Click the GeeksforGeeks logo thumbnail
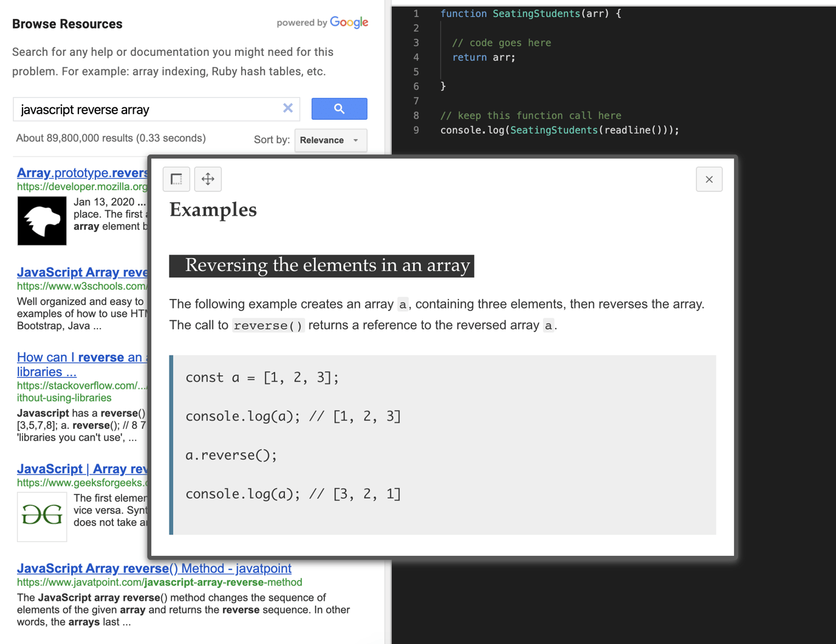This screenshot has height=644, width=836. 42,516
